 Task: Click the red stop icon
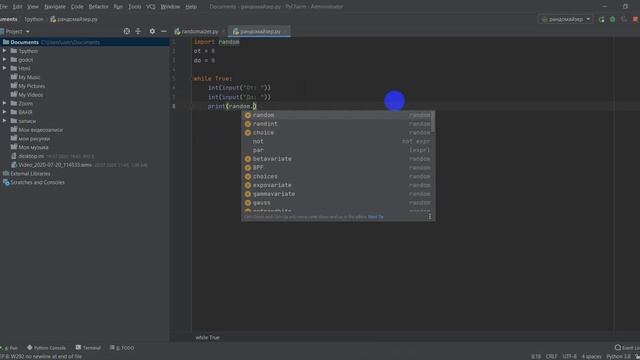635,19
